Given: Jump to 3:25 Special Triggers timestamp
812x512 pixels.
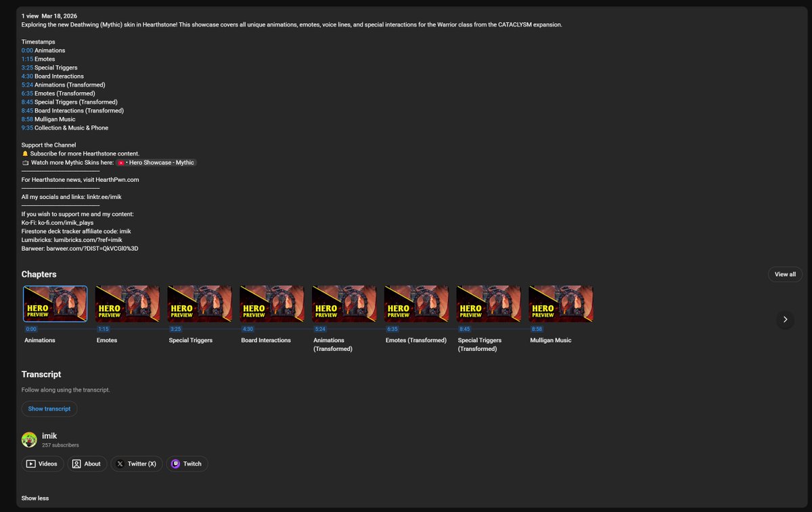Looking at the screenshot, I should (27, 68).
